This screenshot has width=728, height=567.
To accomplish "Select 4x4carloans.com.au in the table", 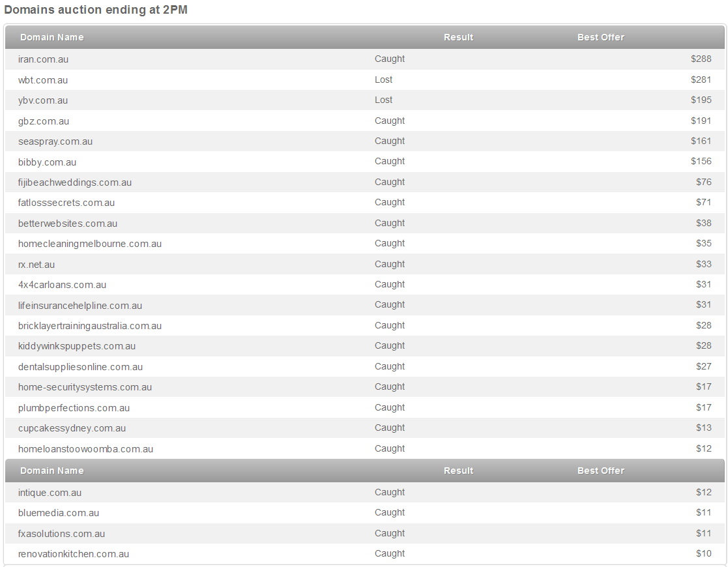I will [x=62, y=285].
